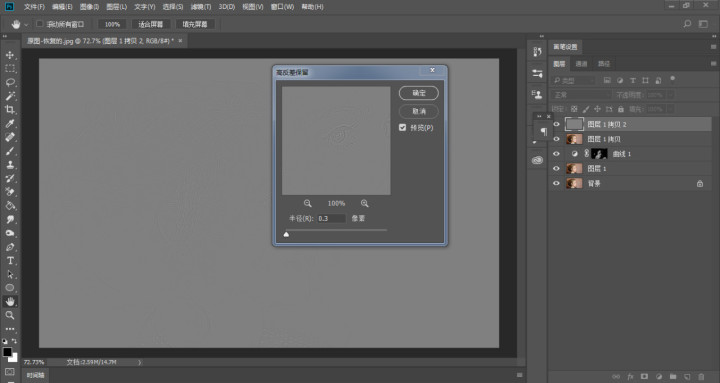The width and height of the screenshot is (720, 383).
Task: Click the 适合屏幕 button
Action: (x=151, y=24)
